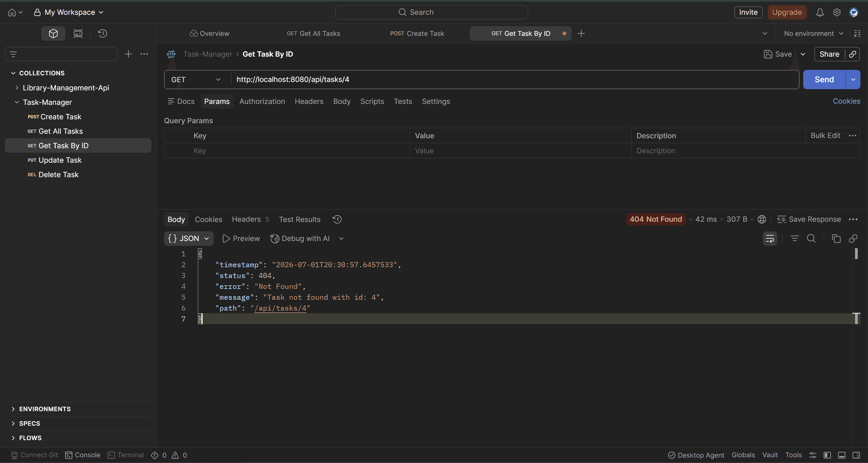This screenshot has height=463, width=868.
Task: Open the notifications bell
Action: (820, 12)
